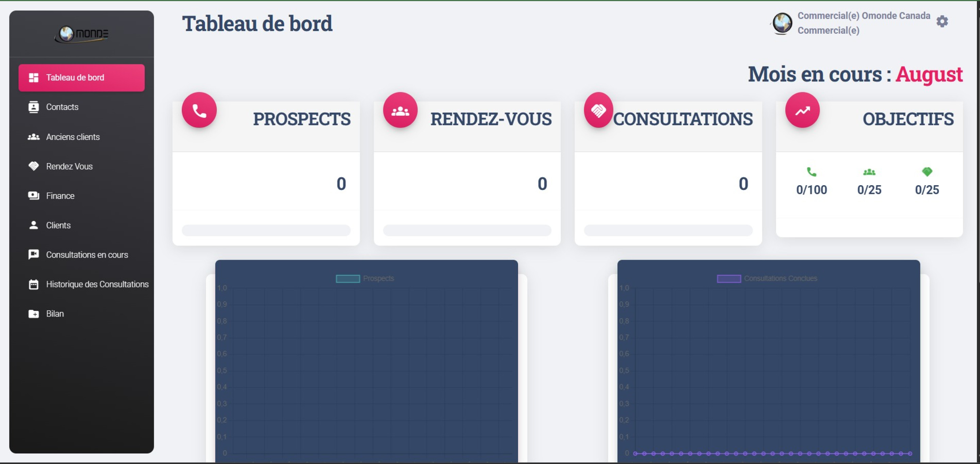Open Rendez Vous in the sidebar
Screen dimensions: 980x464
click(69, 166)
